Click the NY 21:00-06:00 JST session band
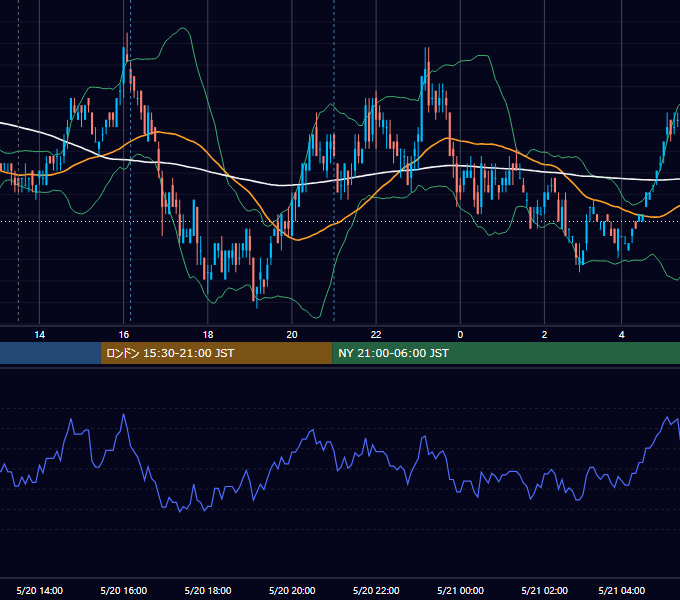 pyautogui.click(x=506, y=353)
